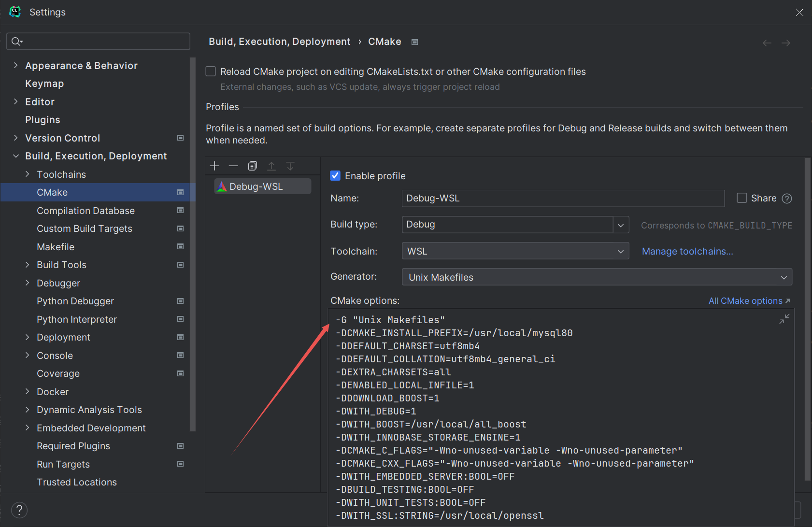
Task: Click the profile Name input field
Action: pyautogui.click(x=563, y=199)
